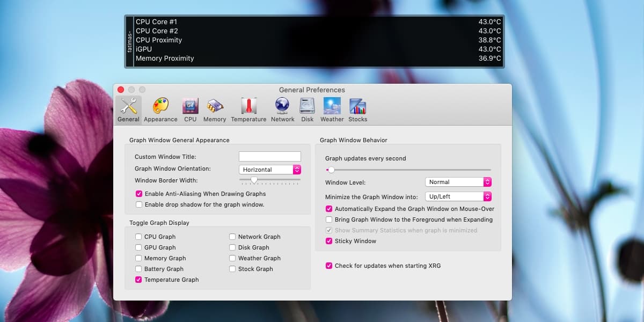Image resolution: width=644 pixels, height=322 pixels.
Task: Click the graph update interval slider
Action: [408, 170]
